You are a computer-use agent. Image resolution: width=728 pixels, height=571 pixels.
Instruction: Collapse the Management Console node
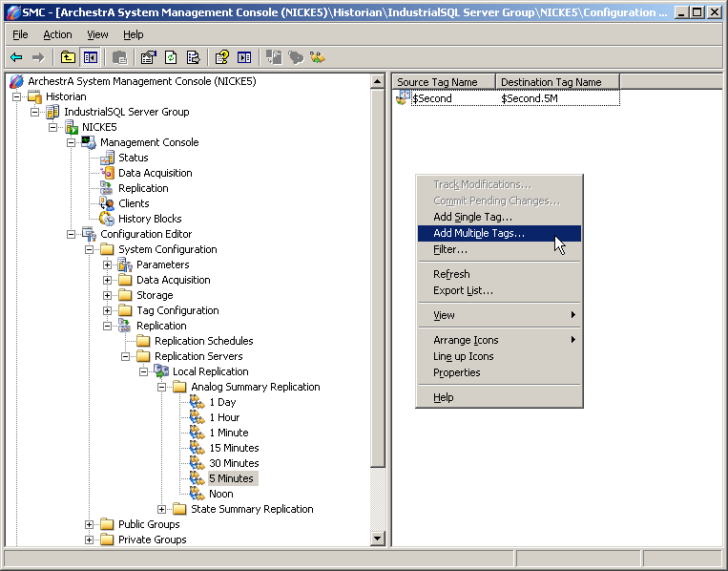71,142
